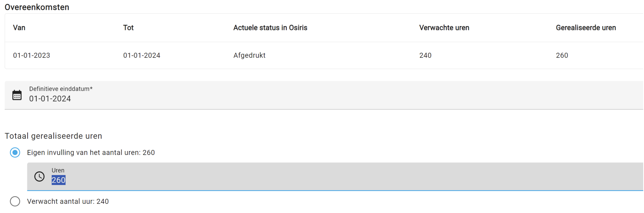Click the Tot column header

[128, 28]
